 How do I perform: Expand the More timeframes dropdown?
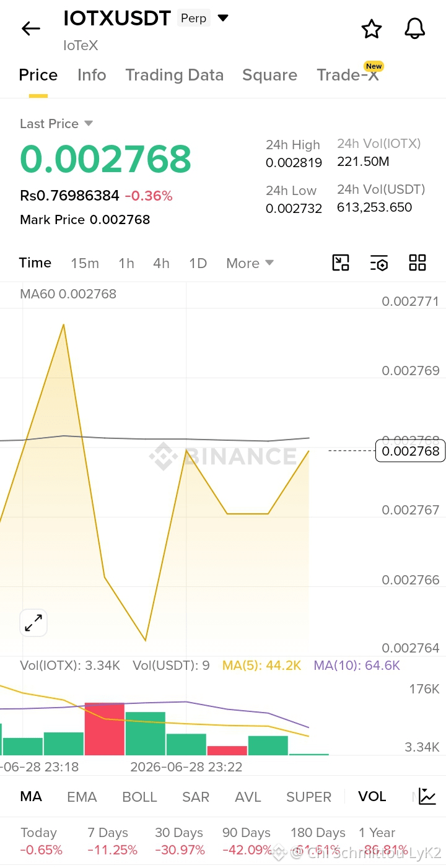coord(250,263)
